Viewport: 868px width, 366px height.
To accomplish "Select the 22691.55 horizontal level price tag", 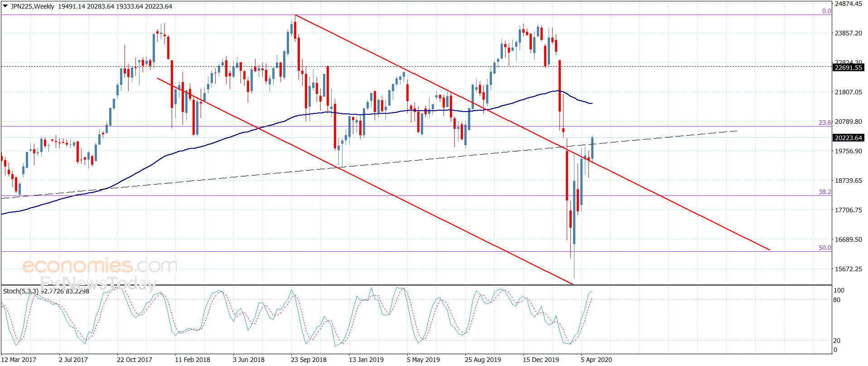I will click(849, 68).
